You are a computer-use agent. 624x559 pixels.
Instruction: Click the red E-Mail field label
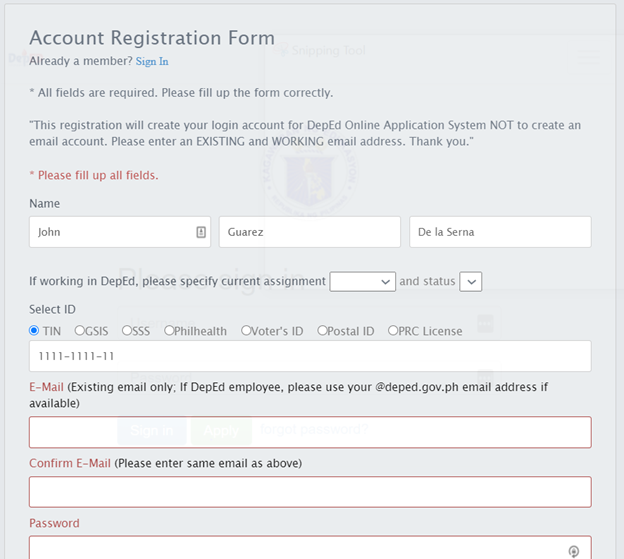(x=46, y=387)
